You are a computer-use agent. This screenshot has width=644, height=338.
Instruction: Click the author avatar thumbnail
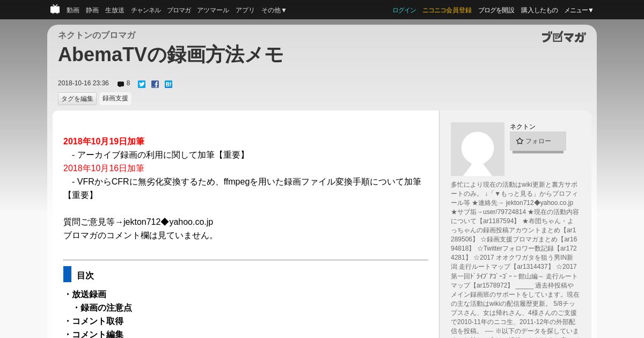coord(478,149)
